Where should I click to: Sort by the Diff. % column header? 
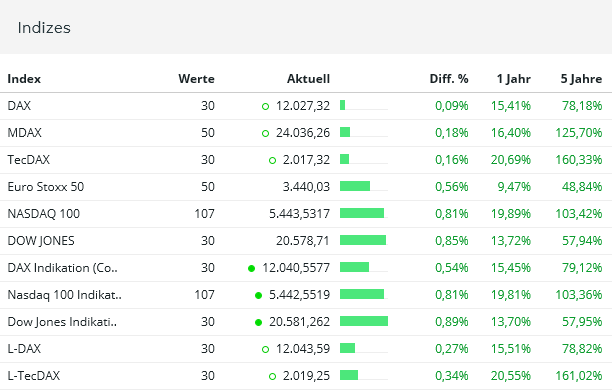point(449,79)
